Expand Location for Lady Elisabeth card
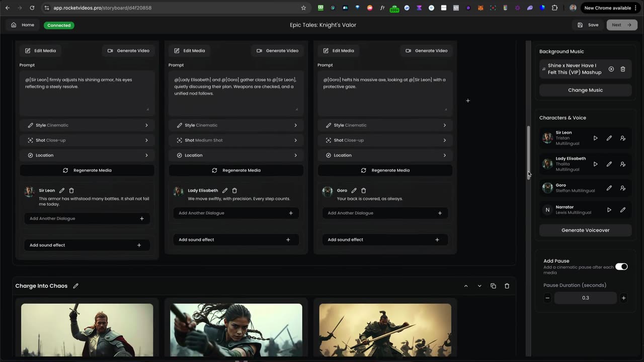This screenshot has width=644, height=362. click(236, 155)
